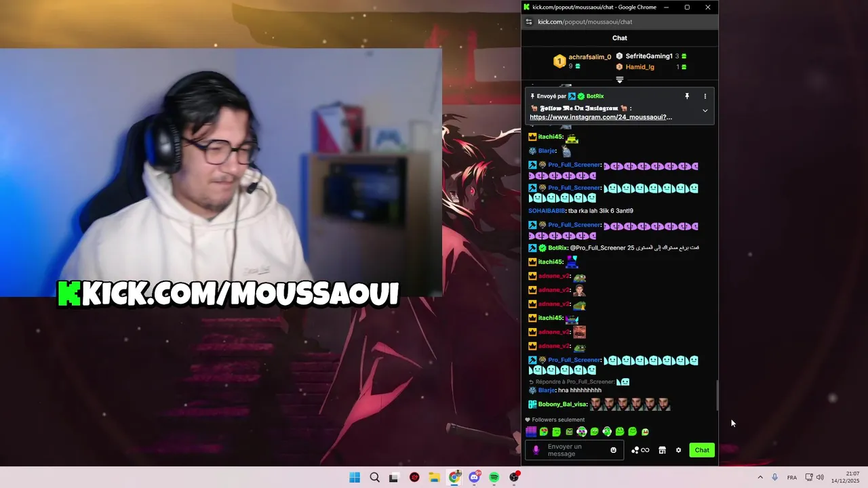Open SefriteGaming1 leaderboard entry

pos(649,56)
